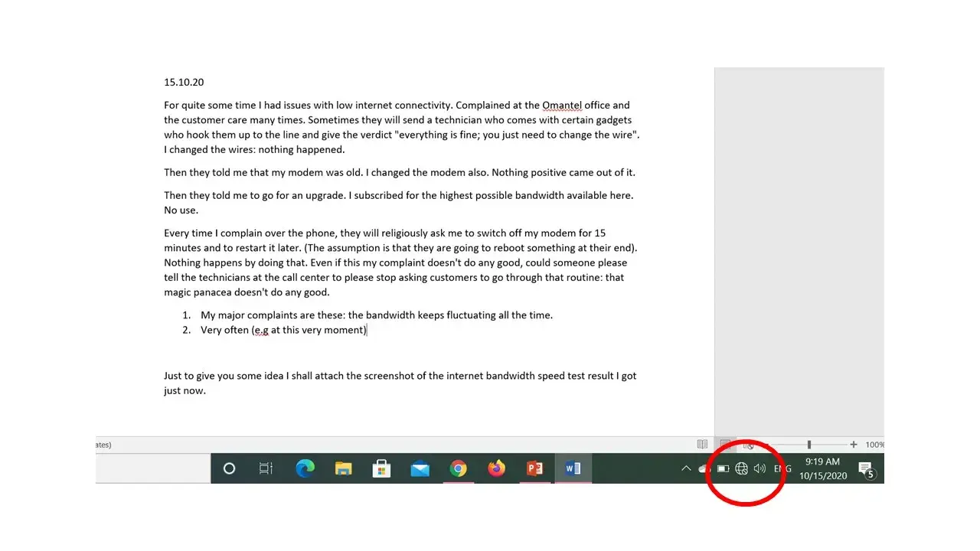The height and width of the screenshot is (551, 980).
Task: Click the plus zoom in button
Action: [x=854, y=445]
